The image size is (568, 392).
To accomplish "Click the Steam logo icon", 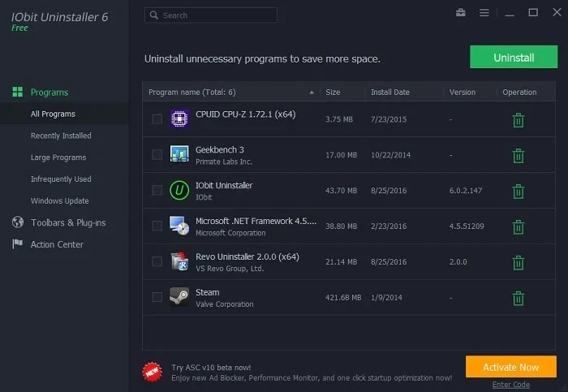I will (179, 297).
